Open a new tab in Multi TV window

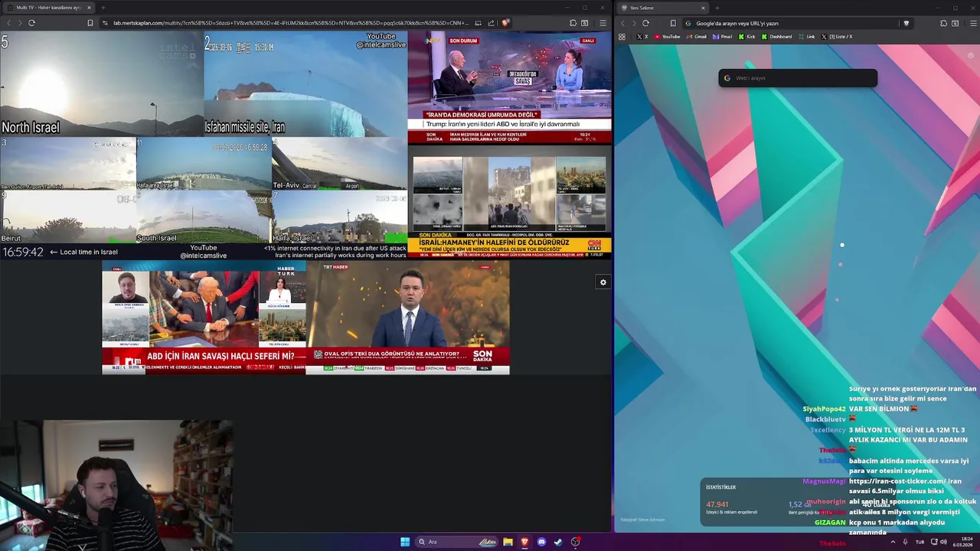tap(103, 8)
